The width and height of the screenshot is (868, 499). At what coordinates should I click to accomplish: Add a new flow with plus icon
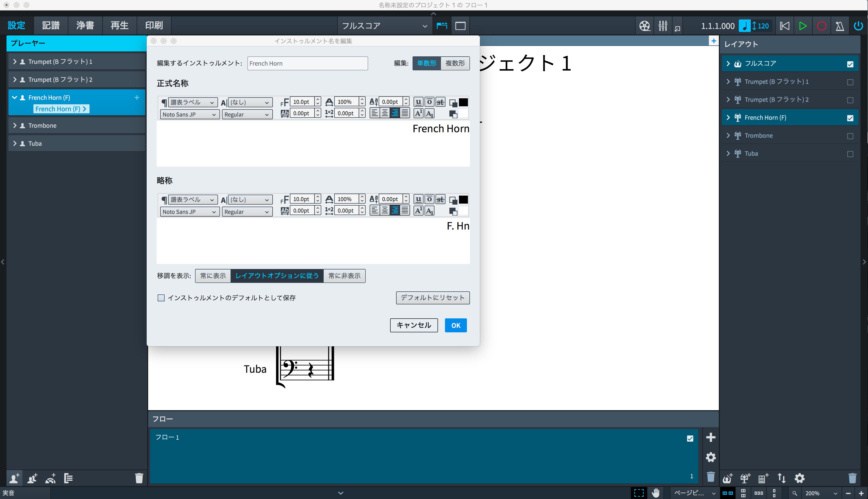(710, 437)
